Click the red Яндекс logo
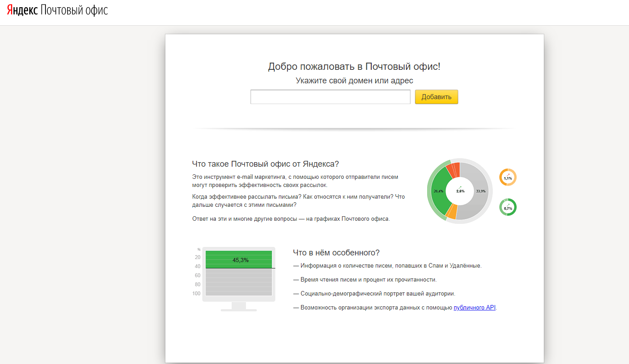The width and height of the screenshot is (629, 364). [x=22, y=10]
